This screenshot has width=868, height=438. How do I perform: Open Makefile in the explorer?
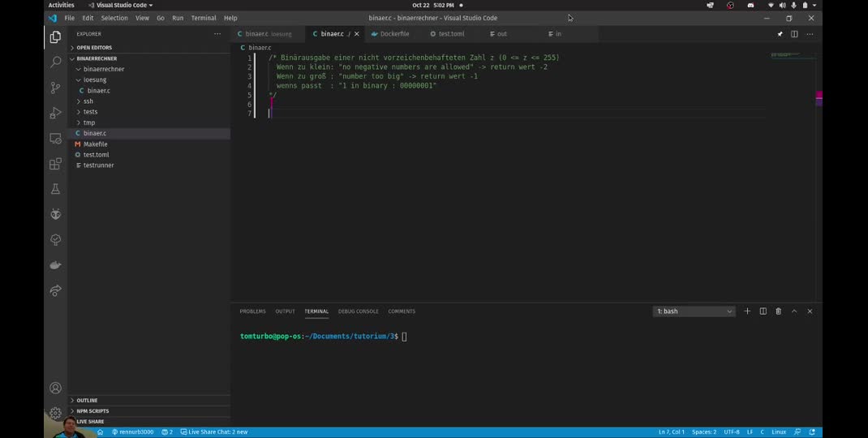pyautogui.click(x=95, y=144)
